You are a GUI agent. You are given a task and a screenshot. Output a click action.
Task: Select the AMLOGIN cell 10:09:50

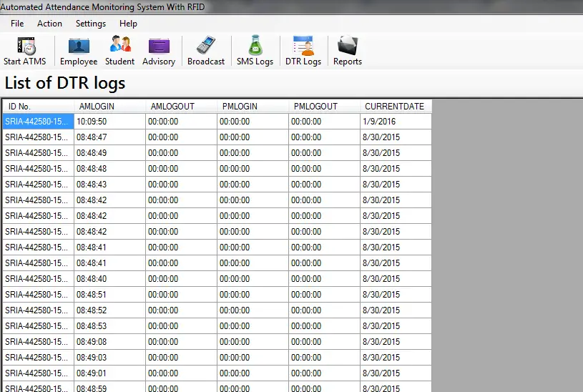point(109,122)
